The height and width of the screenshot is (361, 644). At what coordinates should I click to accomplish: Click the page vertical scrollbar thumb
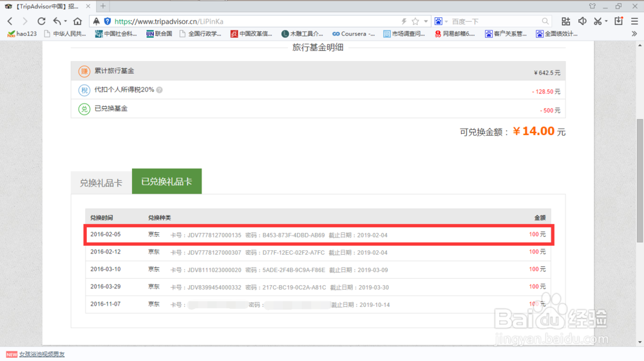click(x=640, y=180)
